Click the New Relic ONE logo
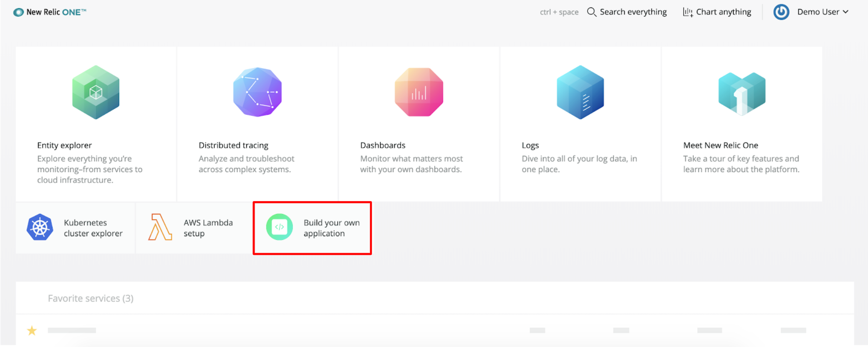 [50, 12]
